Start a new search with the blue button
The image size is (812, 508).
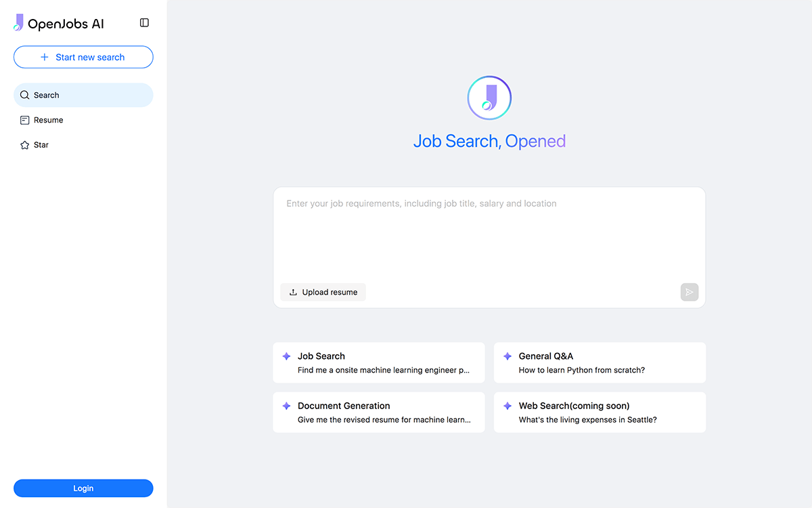tap(83, 57)
